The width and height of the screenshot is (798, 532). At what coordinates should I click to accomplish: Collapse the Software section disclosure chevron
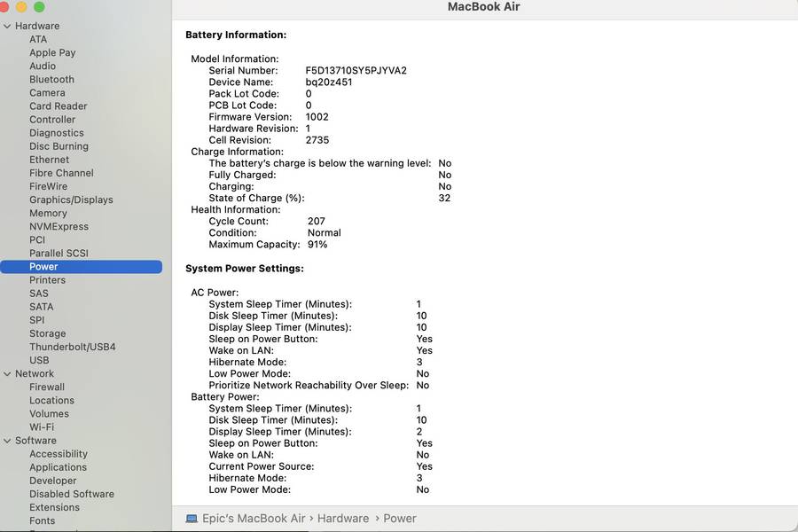pyautogui.click(x=7, y=441)
